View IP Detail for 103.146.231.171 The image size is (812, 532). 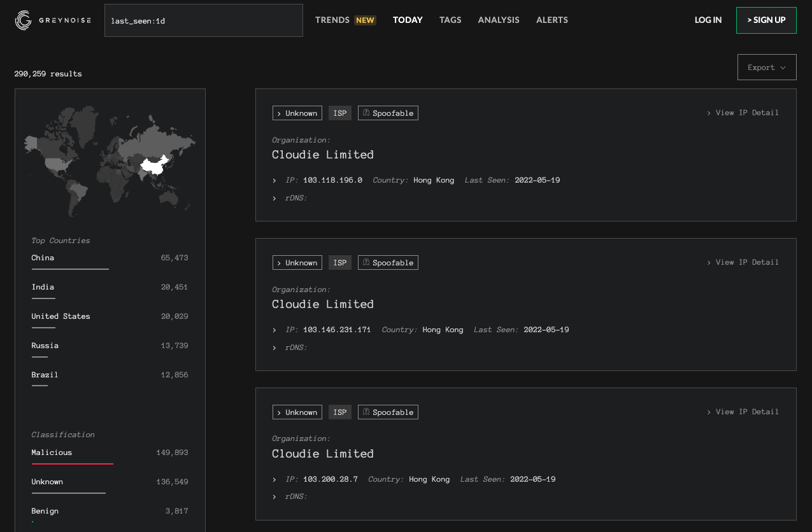743,262
